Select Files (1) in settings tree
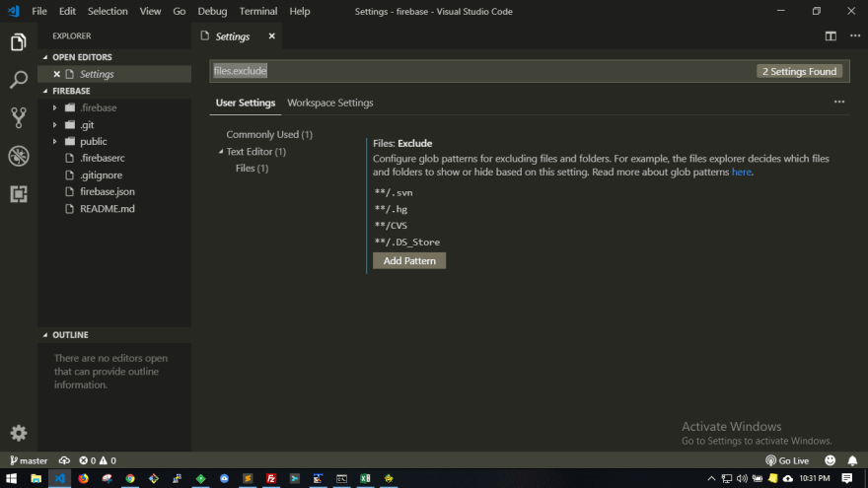This screenshot has width=868, height=488. 252,169
